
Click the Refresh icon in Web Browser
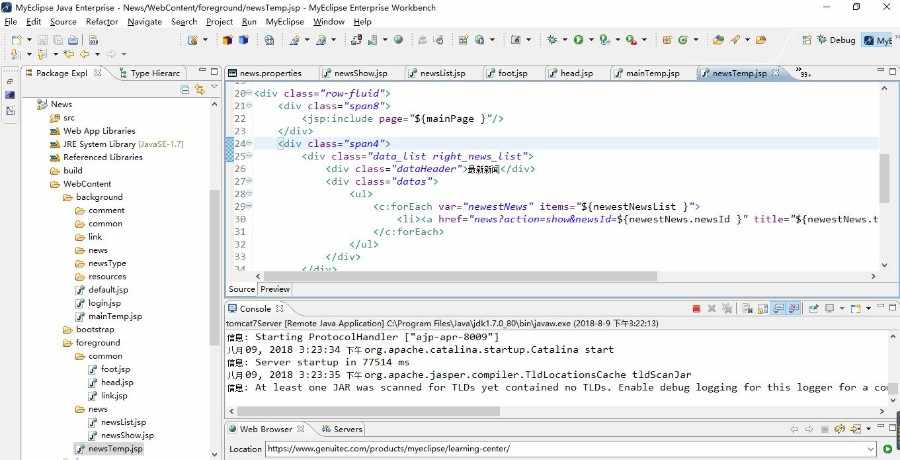coord(840,429)
